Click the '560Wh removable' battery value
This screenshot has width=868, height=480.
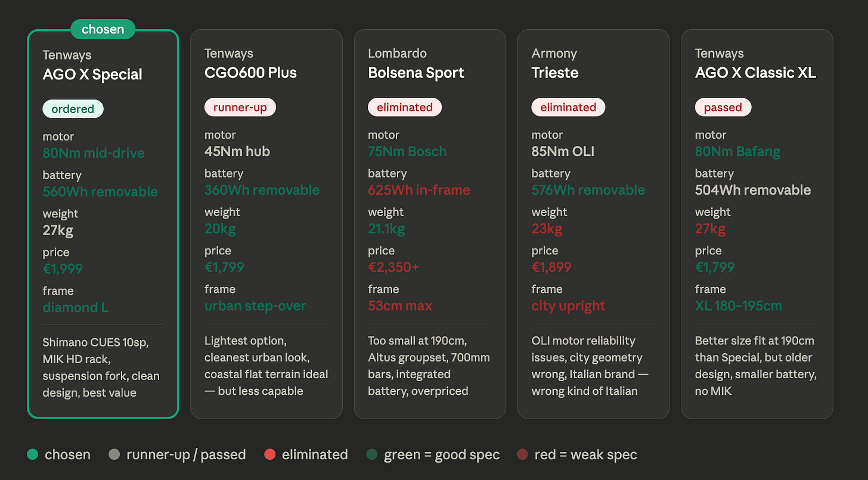click(100, 192)
